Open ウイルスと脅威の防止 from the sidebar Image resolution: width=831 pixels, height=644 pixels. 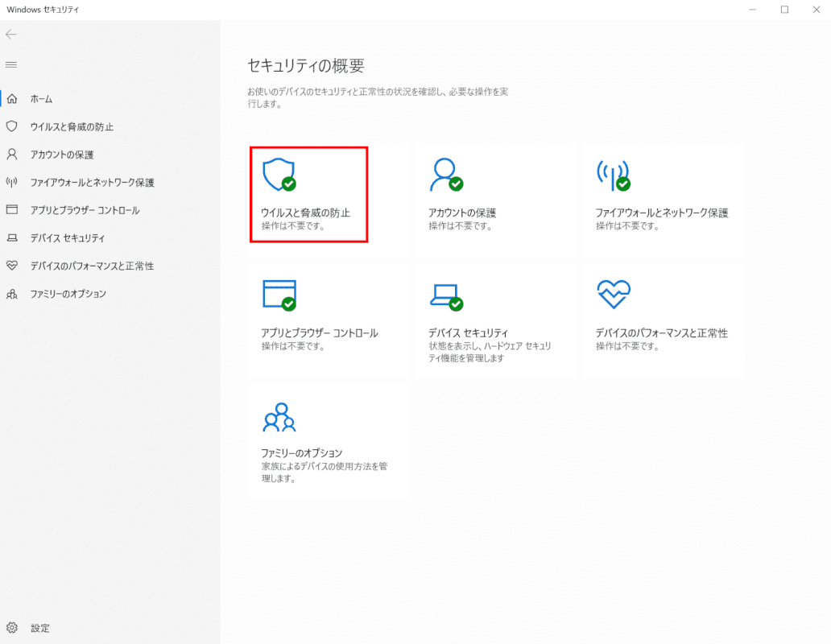[x=72, y=126]
